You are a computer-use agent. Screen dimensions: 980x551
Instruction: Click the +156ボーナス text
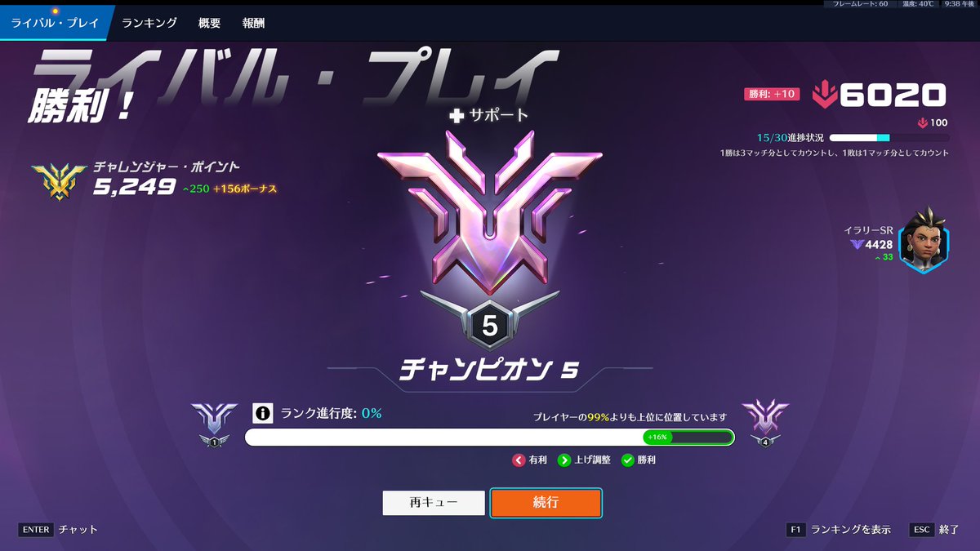pyautogui.click(x=245, y=189)
